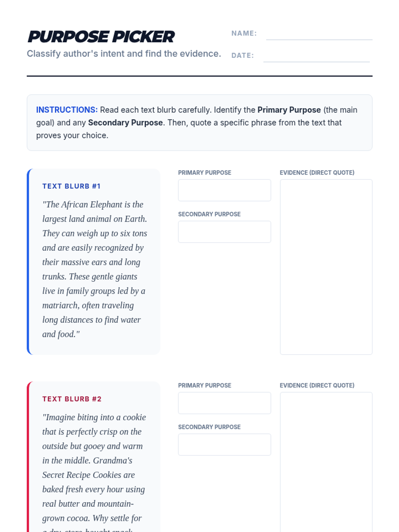
Task: Select Blurb #2 Secondary Purpose field
Action: (x=224, y=445)
